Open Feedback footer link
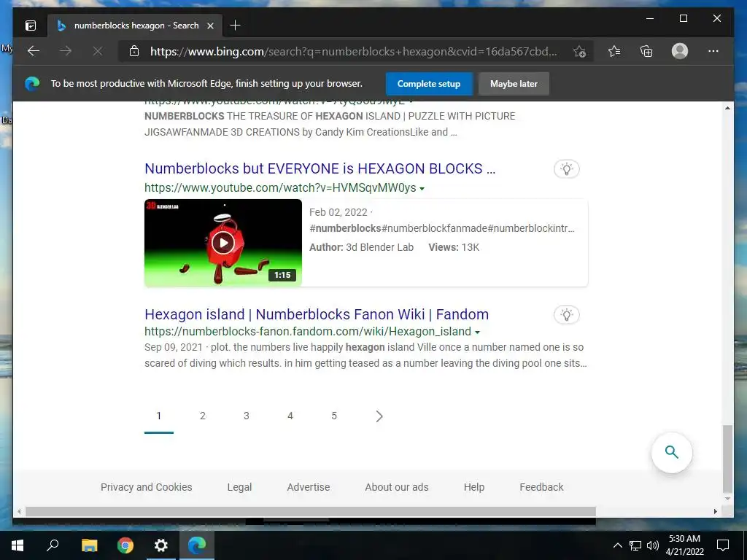The width and height of the screenshot is (747, 560). (x=541, y=487)
